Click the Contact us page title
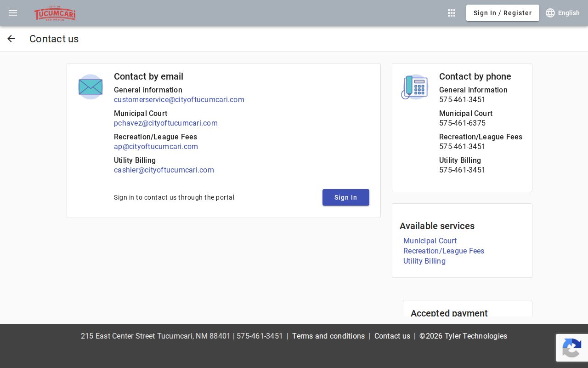 click(x=54, y=39)
